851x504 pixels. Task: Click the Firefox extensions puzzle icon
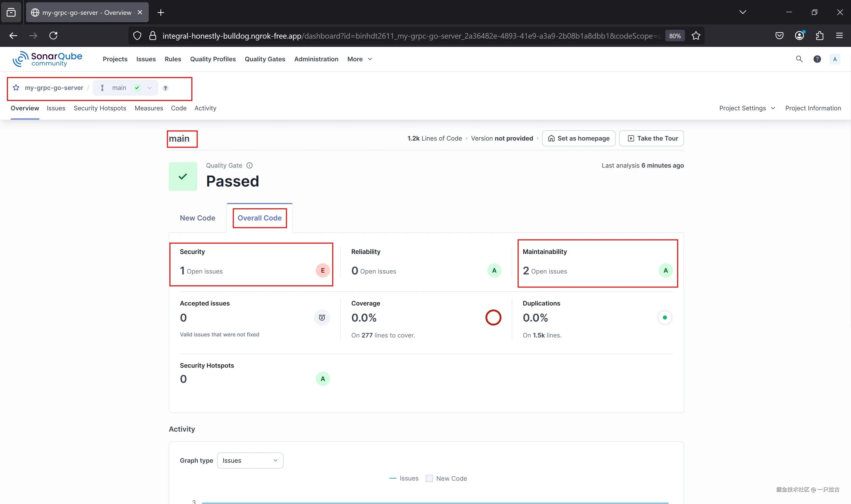click(x=819, y=36)
